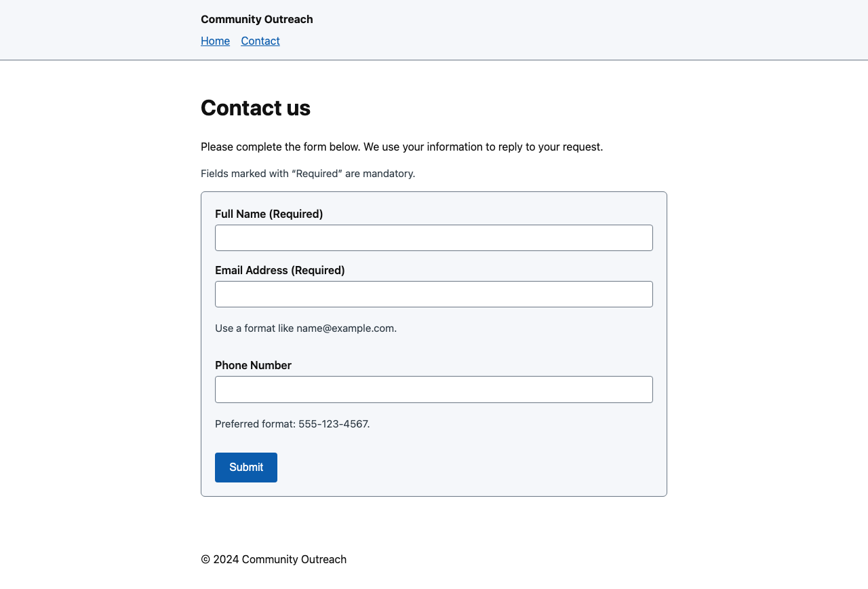Click the phone format hint text

pos(292,423)
